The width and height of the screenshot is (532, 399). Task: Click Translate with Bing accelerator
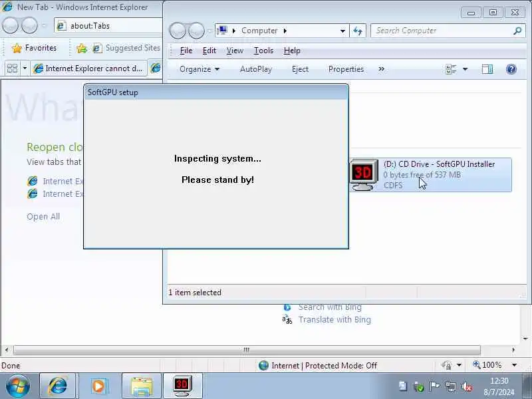click(334, 320)
